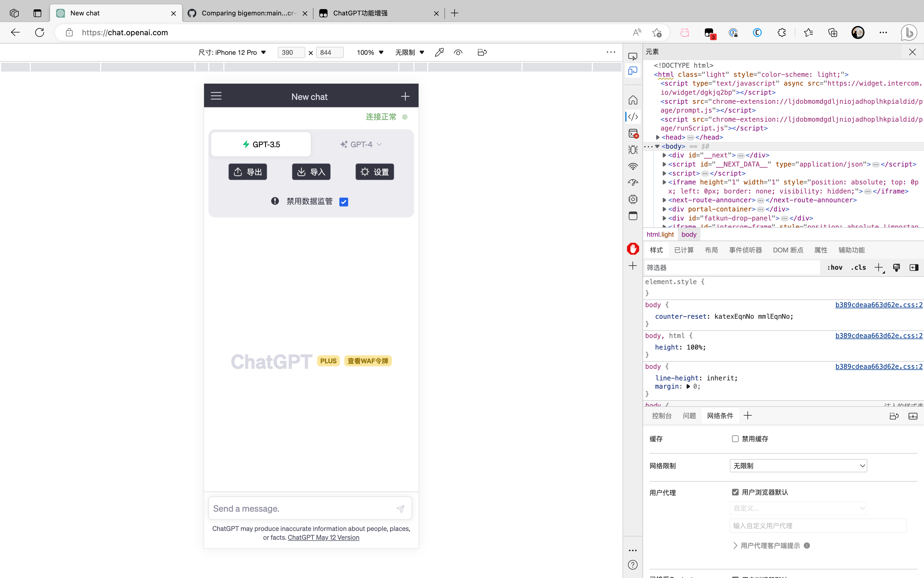Expand the div id __next node
Screen dimensions: 924x578
pos(664,155)
